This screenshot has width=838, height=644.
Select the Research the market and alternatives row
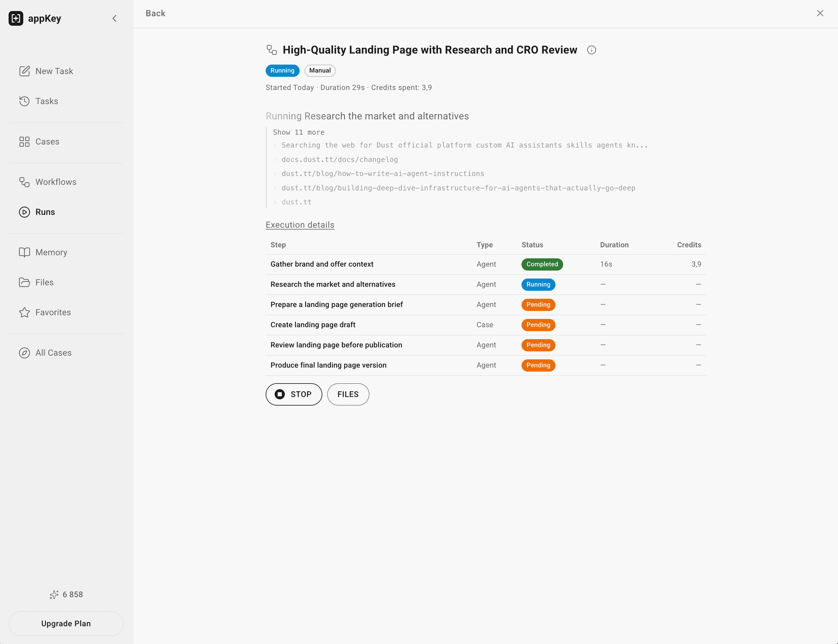(x=486, y=284)
